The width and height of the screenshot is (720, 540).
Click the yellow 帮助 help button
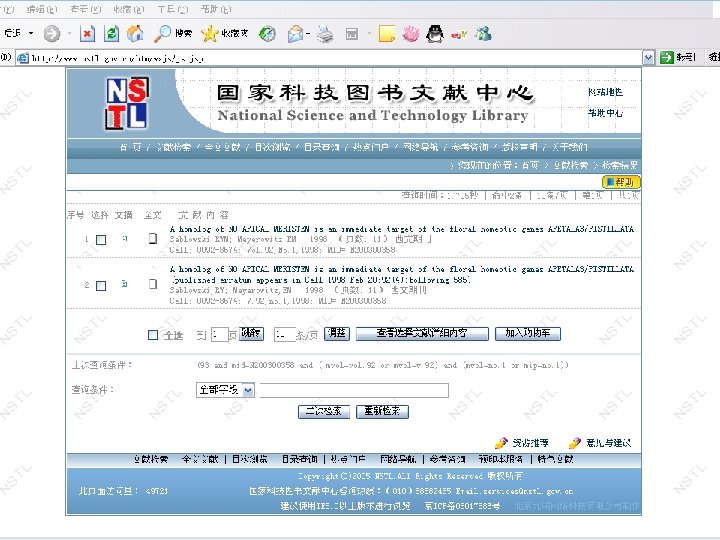pos(621,182)
